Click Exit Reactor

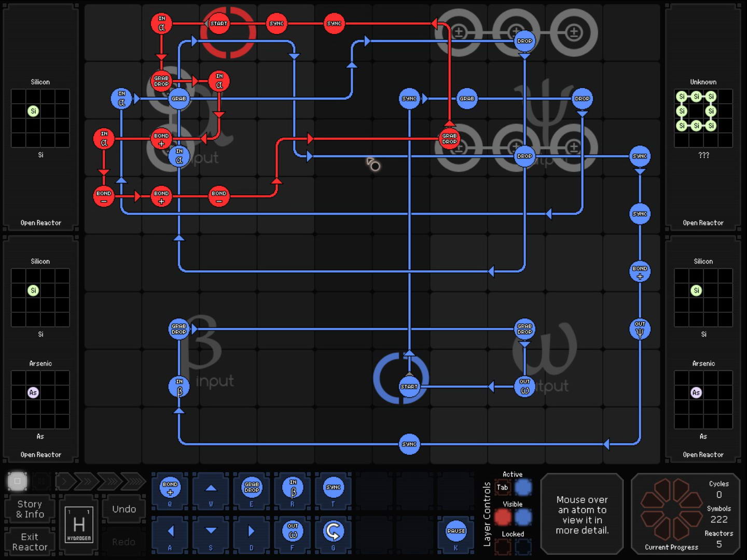click(30, 542)
